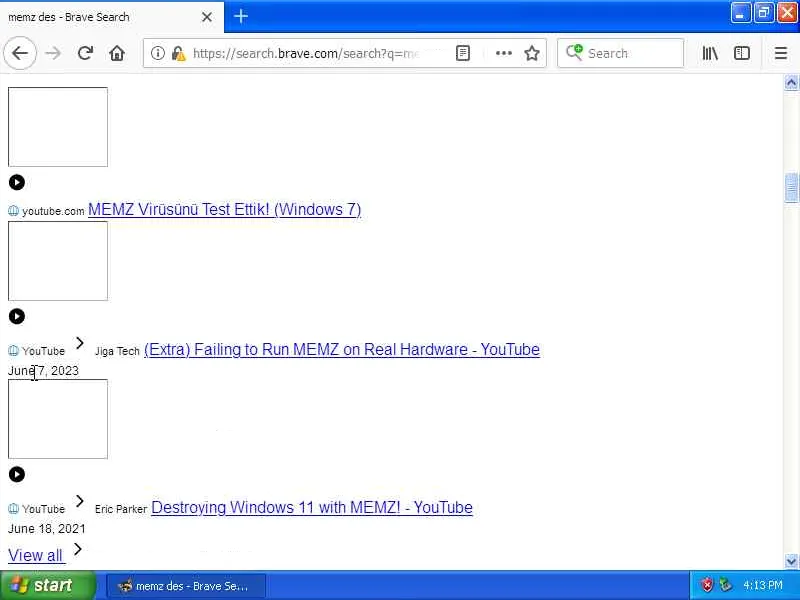This screenshot has width=800, height=600.
Task: Click the search engine magnifier icon
Action: pos(574,52)
